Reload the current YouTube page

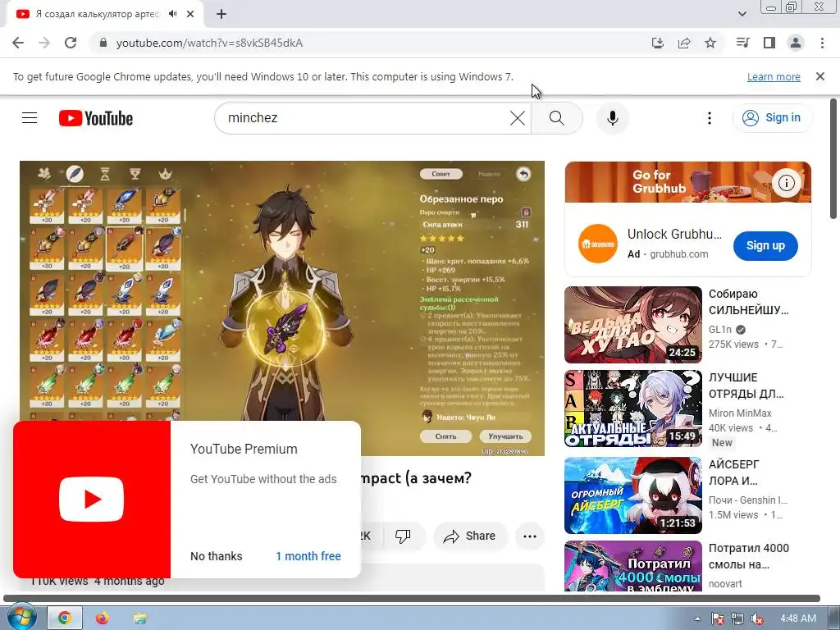click(x=71, y=43)
